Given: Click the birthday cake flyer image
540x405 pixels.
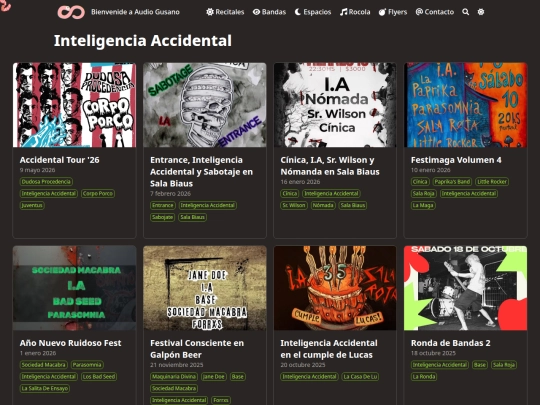Looking at the screenshot, I should pyautogui.click(x=335, y=288).
